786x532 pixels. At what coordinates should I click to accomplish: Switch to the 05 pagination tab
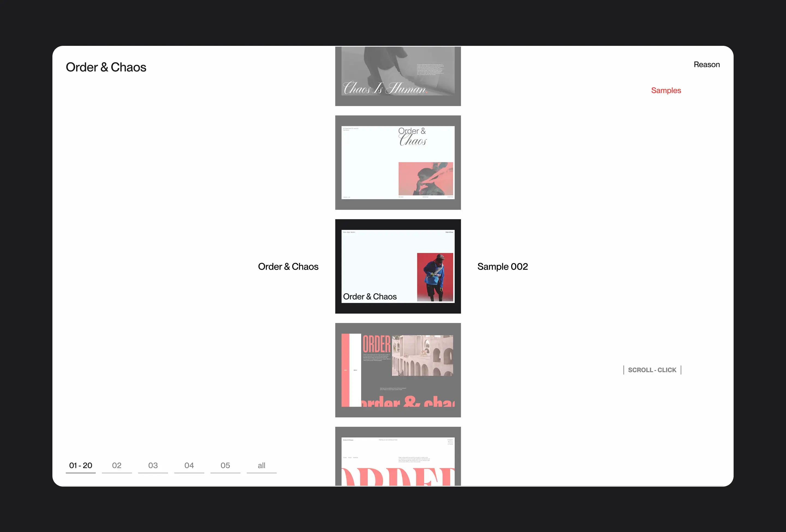pyautogui.click(x=225, y=465)
